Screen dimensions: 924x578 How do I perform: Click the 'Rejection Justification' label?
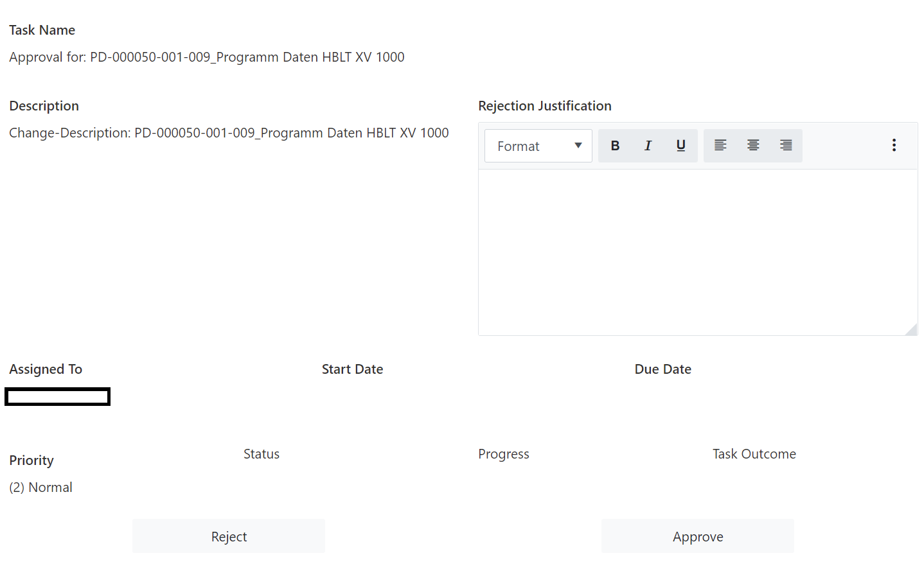[545, 106]
